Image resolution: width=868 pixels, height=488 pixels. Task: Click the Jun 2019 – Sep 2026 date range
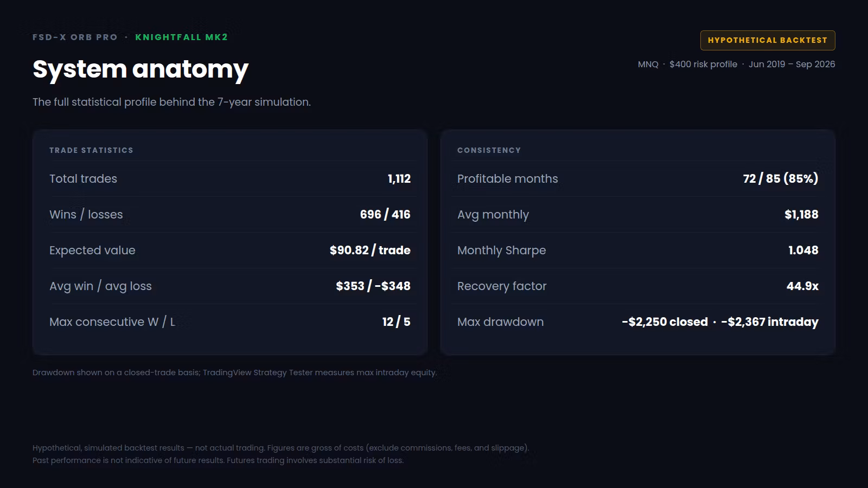[792, 64]
